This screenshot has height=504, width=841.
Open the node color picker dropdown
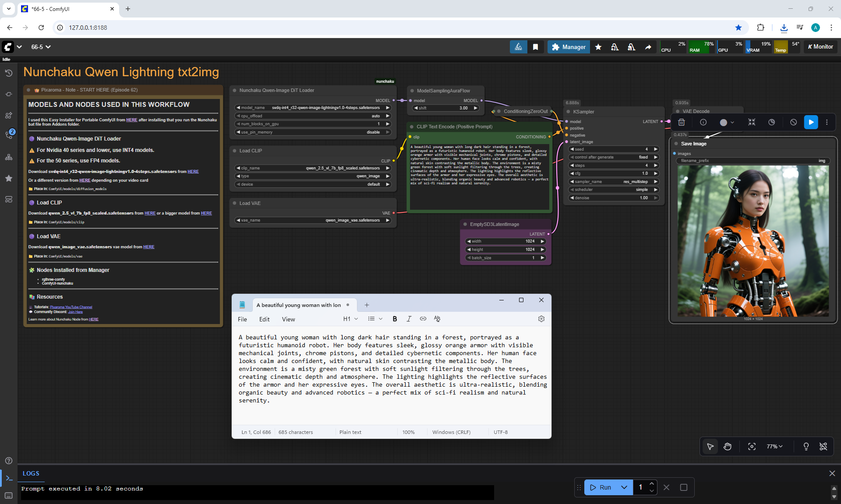pos(732,123)
